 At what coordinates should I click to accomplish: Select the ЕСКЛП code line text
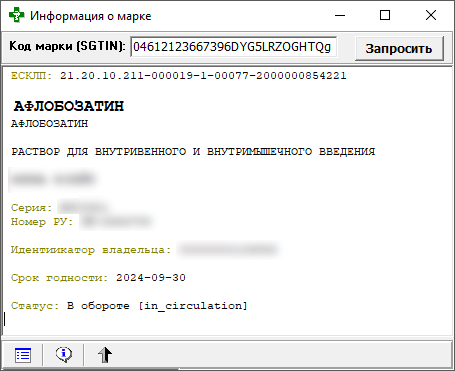(179, 76)
